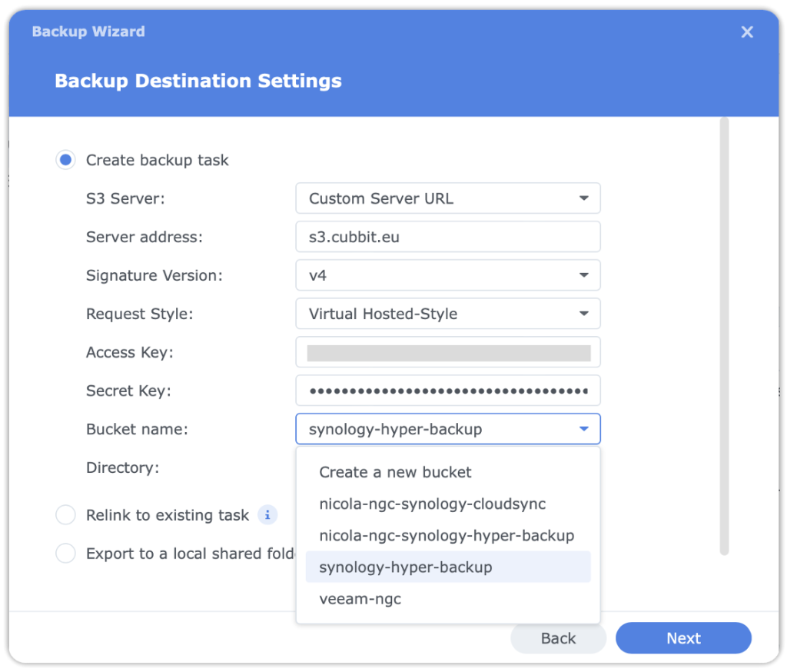Click into the Secret Key field
Viewport: 787px width, 672px height.
click(447, 391)
